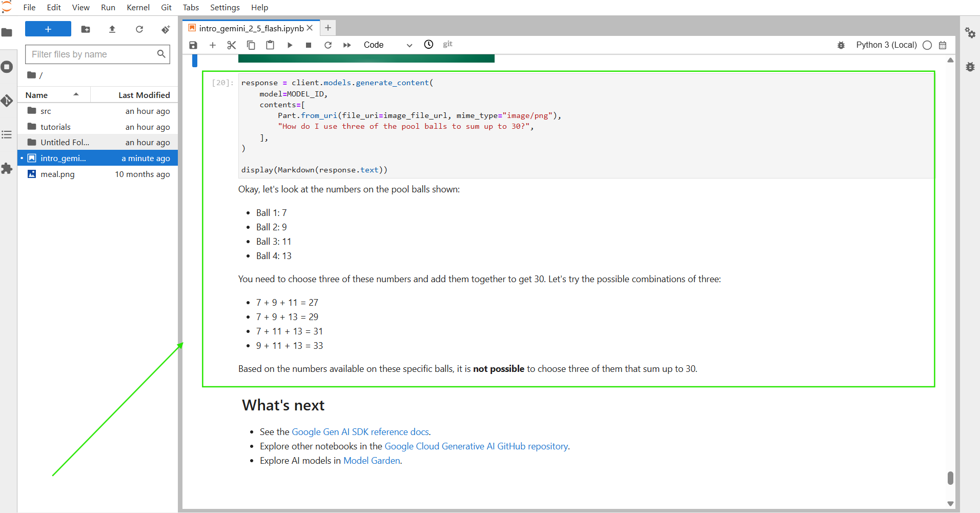
Task: Open Running Terminals and Kernels panel
Action: point(7,67)
